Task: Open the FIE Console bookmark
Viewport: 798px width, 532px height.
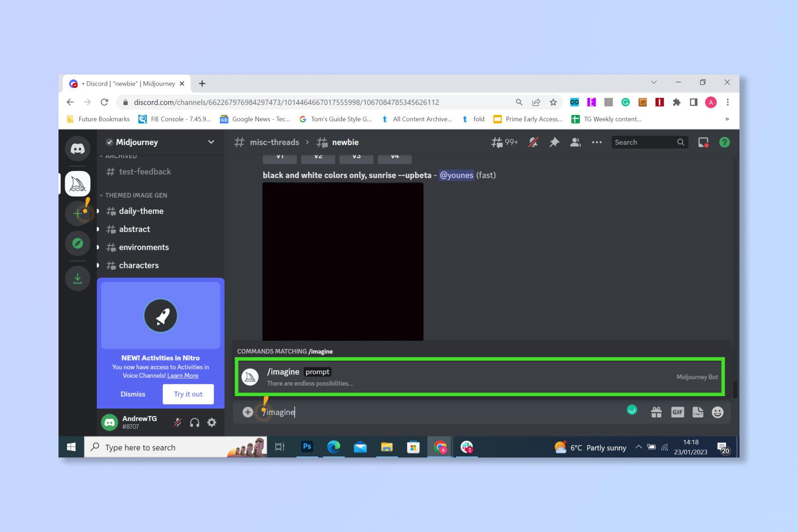Action: (174, 119)
